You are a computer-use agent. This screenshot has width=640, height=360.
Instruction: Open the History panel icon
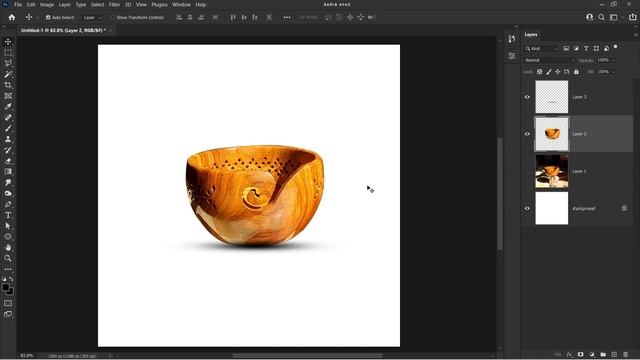coord(512,39)
